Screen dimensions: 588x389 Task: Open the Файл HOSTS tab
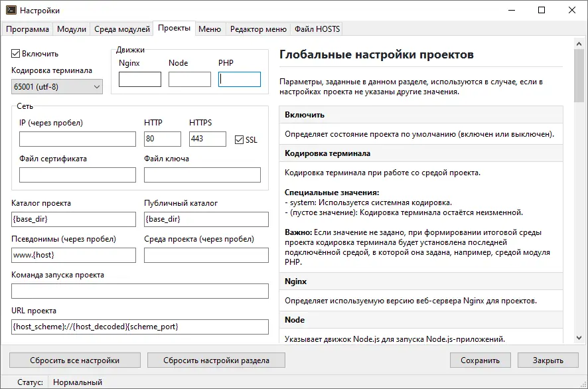click(317, 29)
